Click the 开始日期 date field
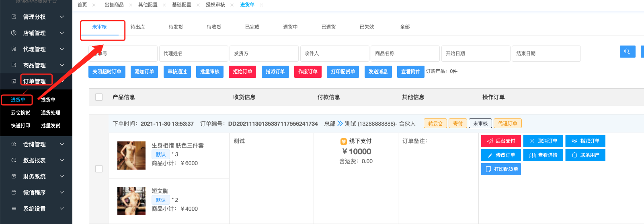Screen dimensions: 644x224 tap(476, 54)
